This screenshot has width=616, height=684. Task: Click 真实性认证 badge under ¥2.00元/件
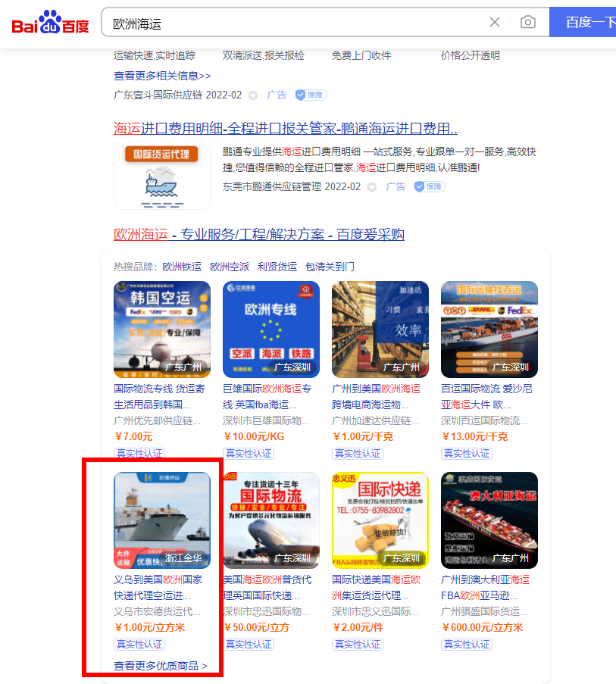pos(358,645)
